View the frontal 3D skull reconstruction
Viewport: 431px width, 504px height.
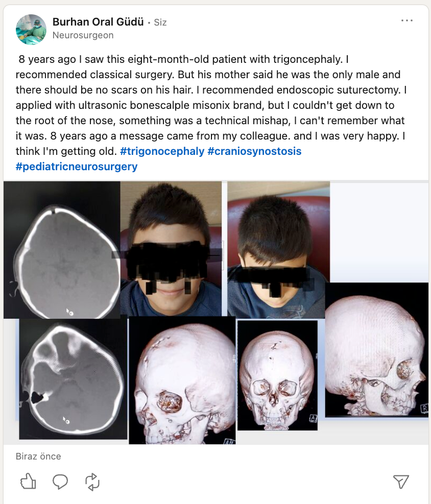click(277, 375)
